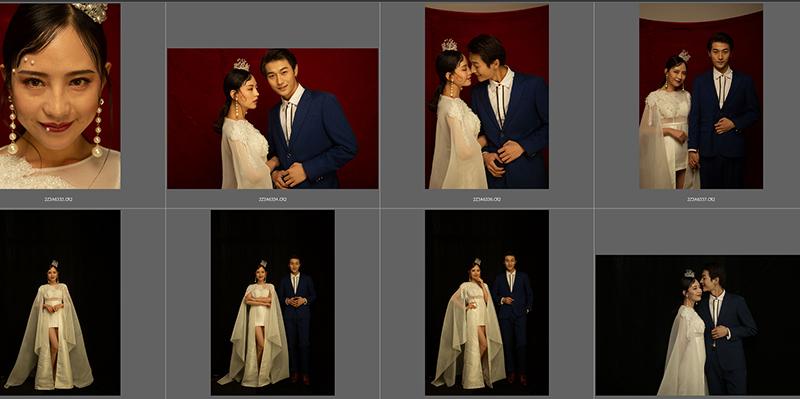Choose full-length couple with hands clasped thumbnail
The image size is (800, 399).
(273, 303)
